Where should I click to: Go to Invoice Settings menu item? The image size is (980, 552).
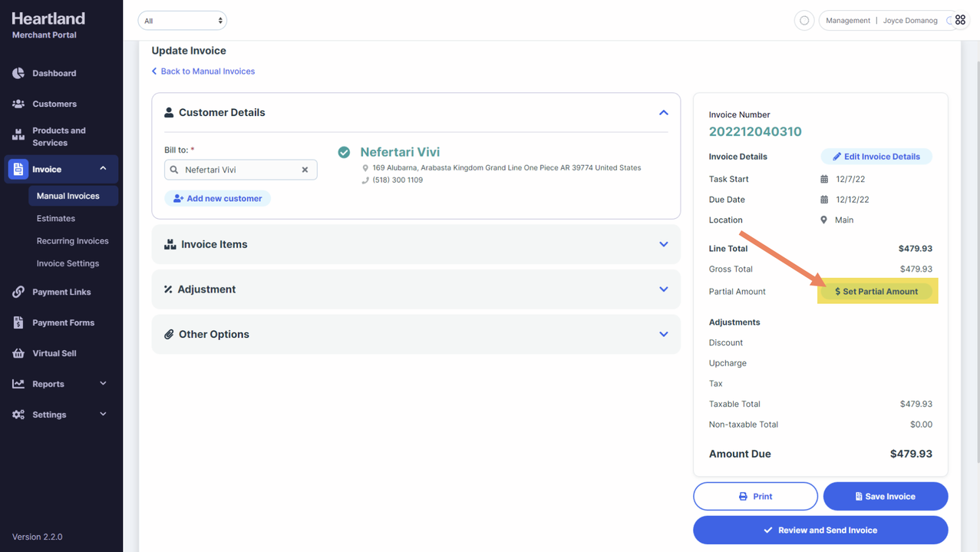click(68, 263)
